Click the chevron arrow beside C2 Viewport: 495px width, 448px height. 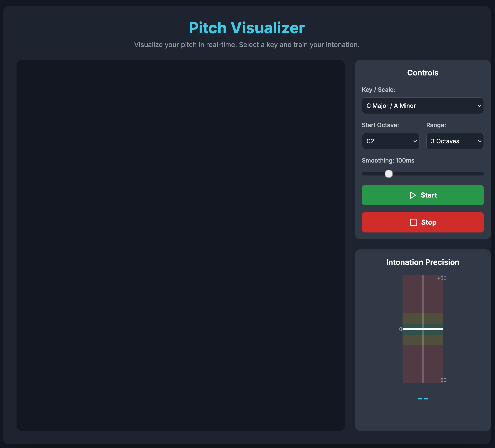point(415,141)
